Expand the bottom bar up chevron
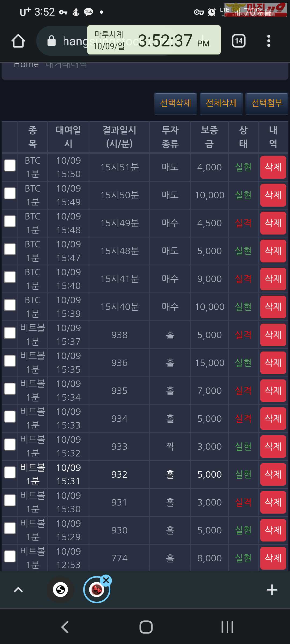The height and width of the screenshot is (644, 290). [x=18, y=590]
